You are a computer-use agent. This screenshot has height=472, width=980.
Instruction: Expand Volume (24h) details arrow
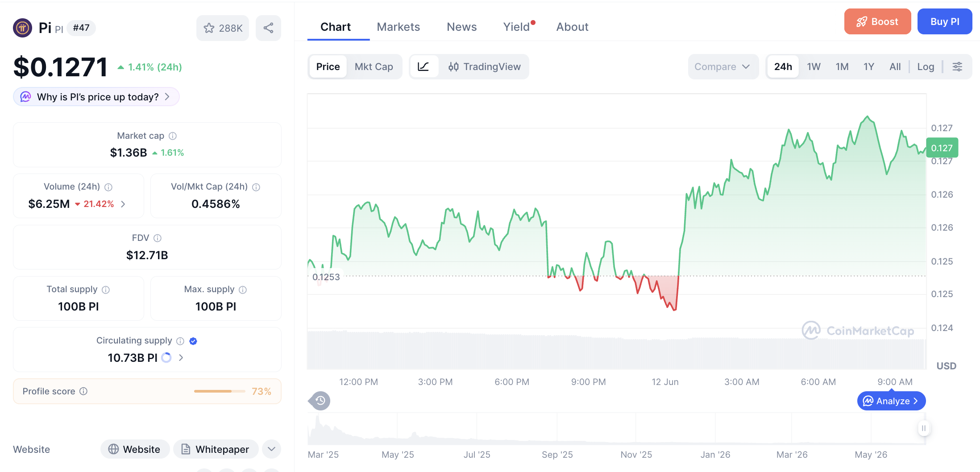(x=123, y=204)
